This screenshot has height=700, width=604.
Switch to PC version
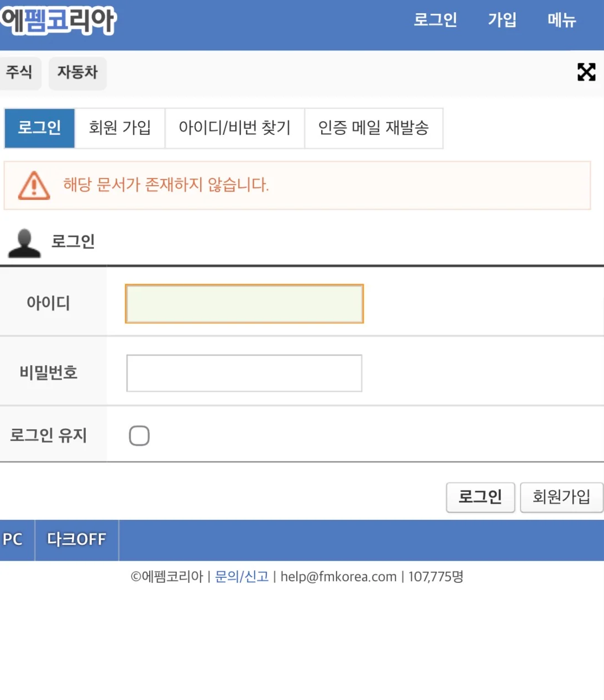tap(13, 539)
